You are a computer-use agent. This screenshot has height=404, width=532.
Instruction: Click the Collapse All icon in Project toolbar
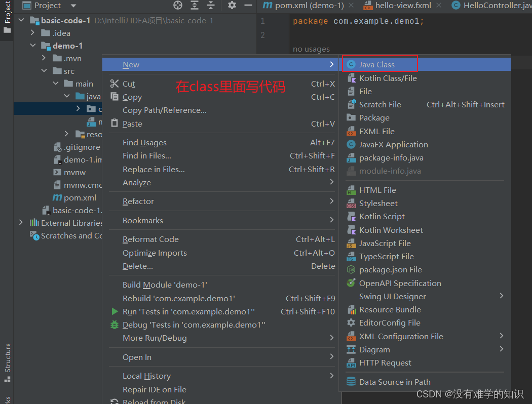point(211,5)
